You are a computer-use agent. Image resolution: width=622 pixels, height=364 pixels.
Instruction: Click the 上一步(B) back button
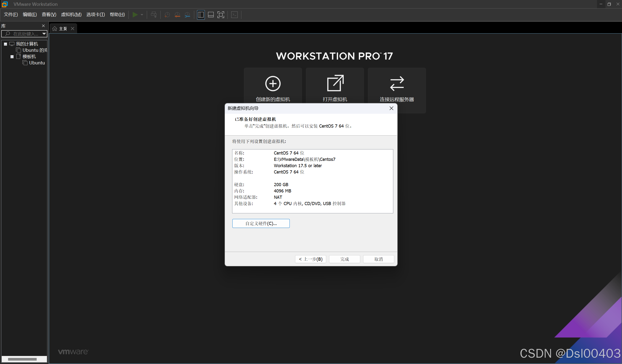[x=310, y=259]
